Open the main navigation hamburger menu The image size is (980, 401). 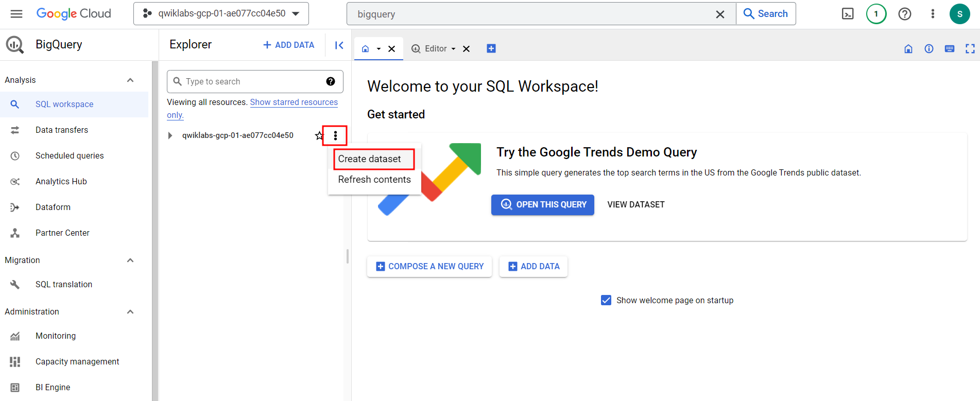pos(16,14)
